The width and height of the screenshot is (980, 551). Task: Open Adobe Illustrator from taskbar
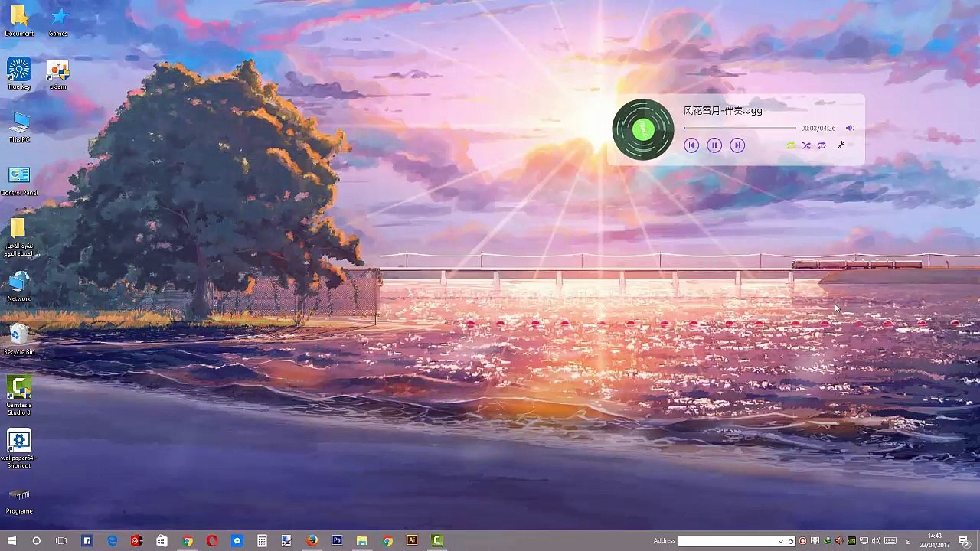pyautogui.click(x=412, y=541)
